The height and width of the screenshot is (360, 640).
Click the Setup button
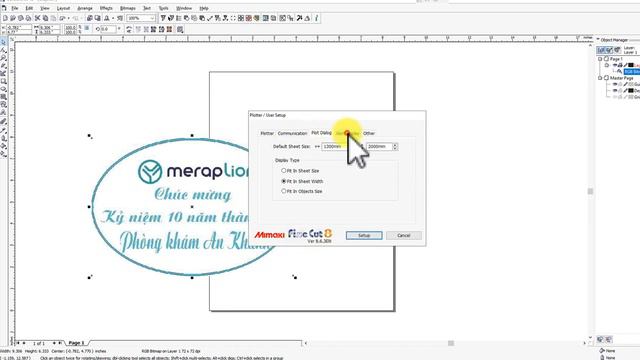(364, 236)
